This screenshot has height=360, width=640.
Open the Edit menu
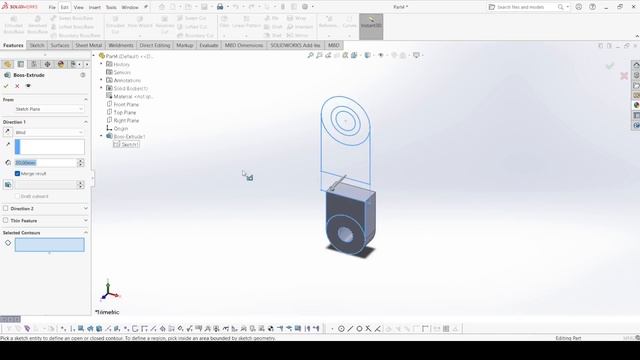click(x=65, y=7)
